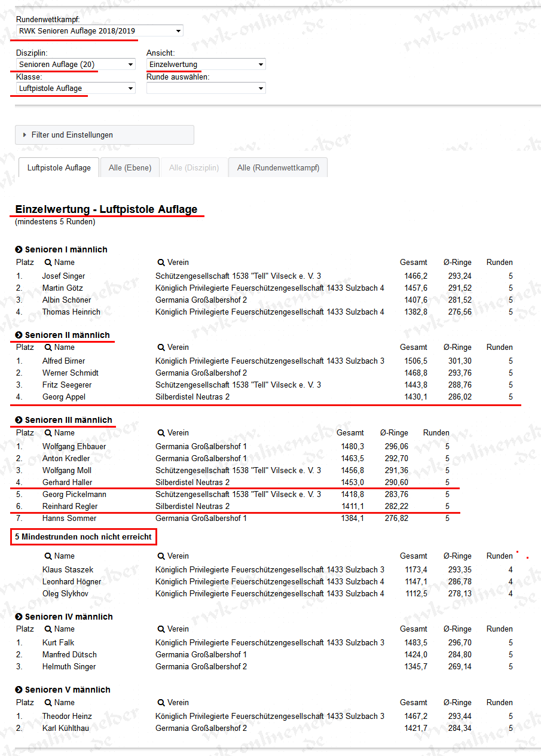This screenshot has width=541, height=756.
Task: Switch to the Alle (Rundenwettkampf) tab
Action: coord(278,168)
